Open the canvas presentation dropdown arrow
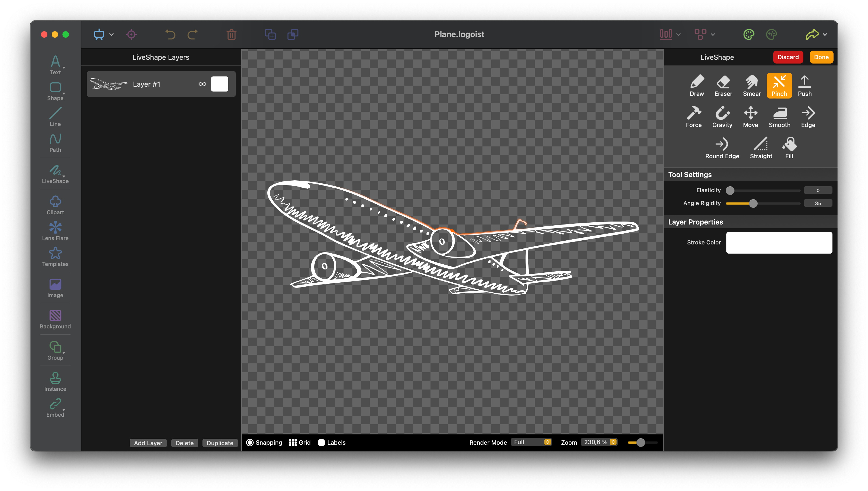The width and height of the screenshot is (868, 491). coord(112,34)
